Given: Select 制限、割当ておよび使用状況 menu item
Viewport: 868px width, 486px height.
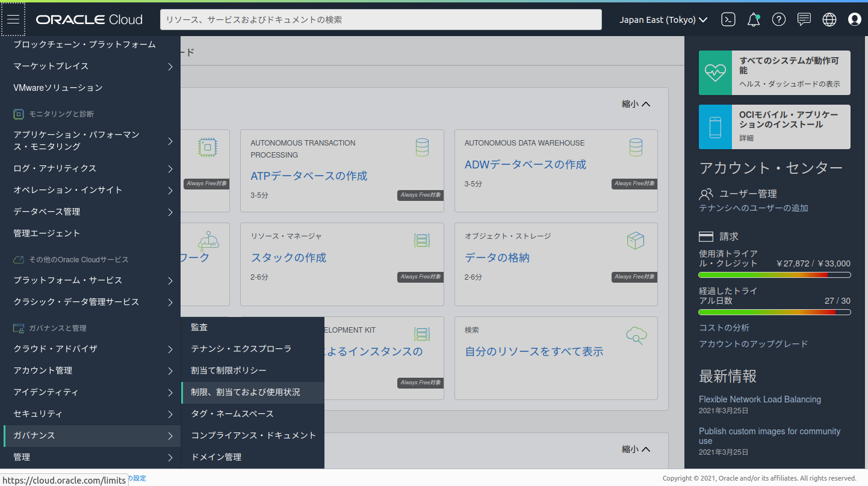Looking at the screenshot, I should [253, 392].
